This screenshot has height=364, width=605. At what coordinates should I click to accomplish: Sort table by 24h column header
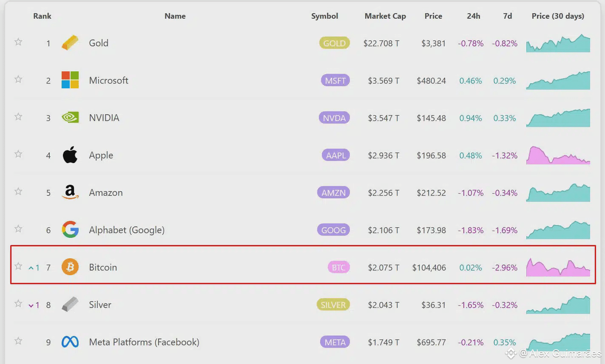tap(474, 16)
